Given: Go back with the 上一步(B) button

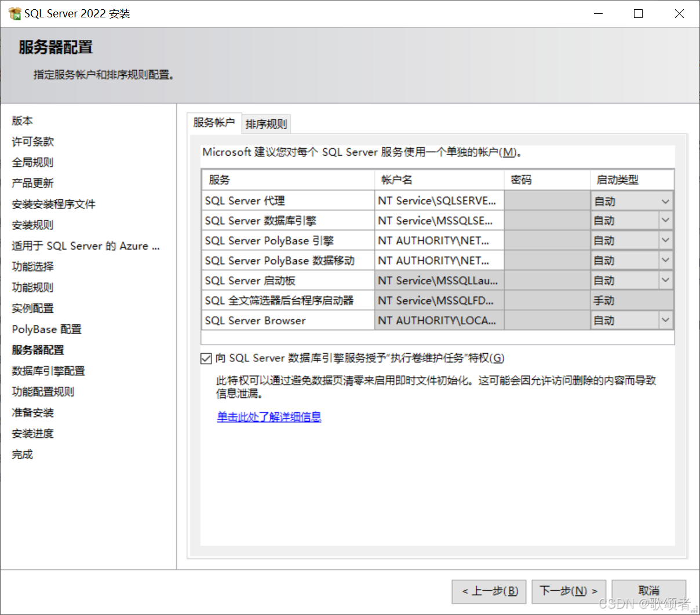Looking at the screenshot, I should [489, 591].
